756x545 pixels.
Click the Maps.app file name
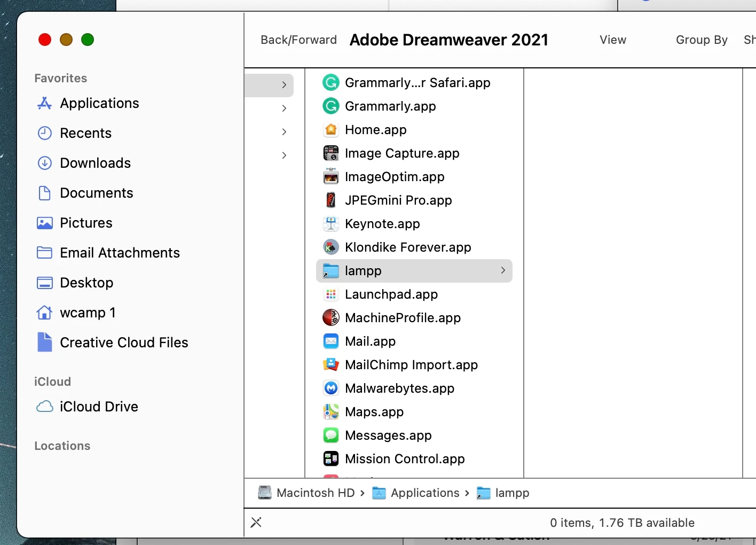coord(374,412)
